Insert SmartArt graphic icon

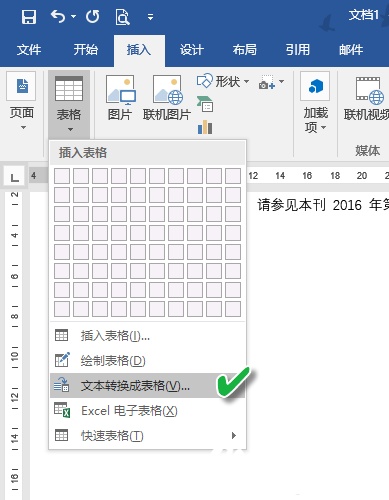point(205,104)
